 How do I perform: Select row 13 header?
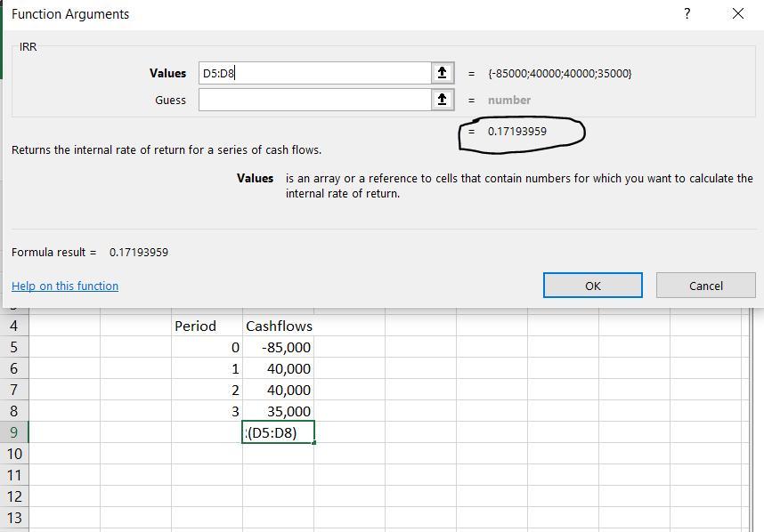click(14, 518)
